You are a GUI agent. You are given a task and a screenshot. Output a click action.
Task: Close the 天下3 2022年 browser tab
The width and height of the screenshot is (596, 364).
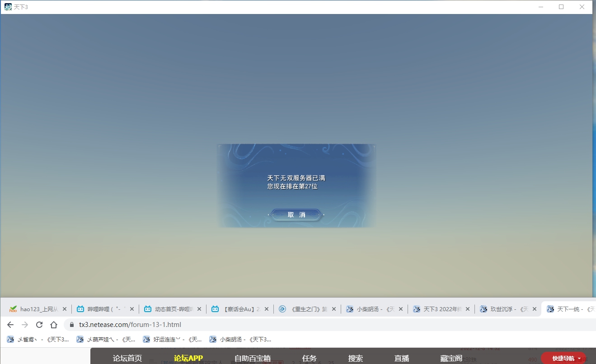(x=468, y=309)
